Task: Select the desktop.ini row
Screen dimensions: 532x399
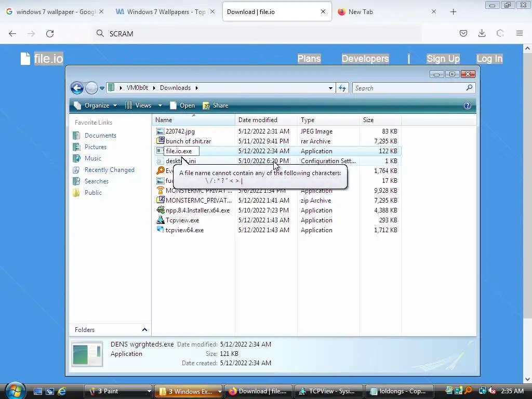Action: (278, 161)
